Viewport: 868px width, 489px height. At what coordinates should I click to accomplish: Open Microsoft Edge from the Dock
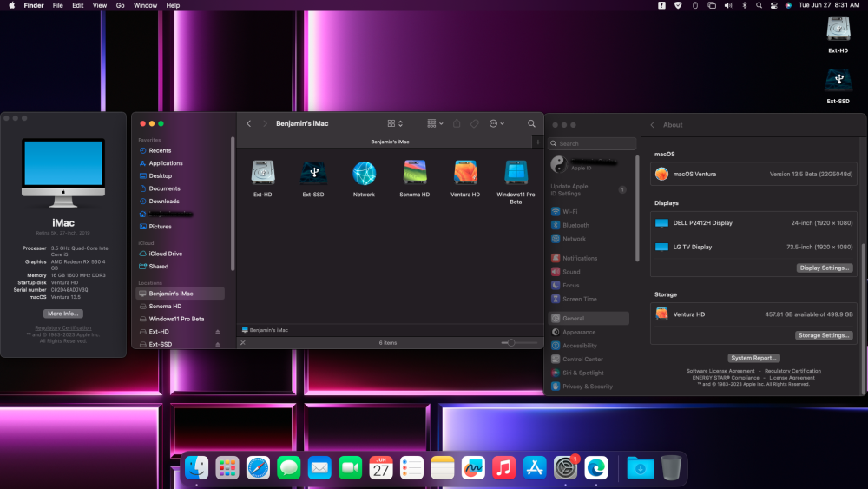pos(595,468)
